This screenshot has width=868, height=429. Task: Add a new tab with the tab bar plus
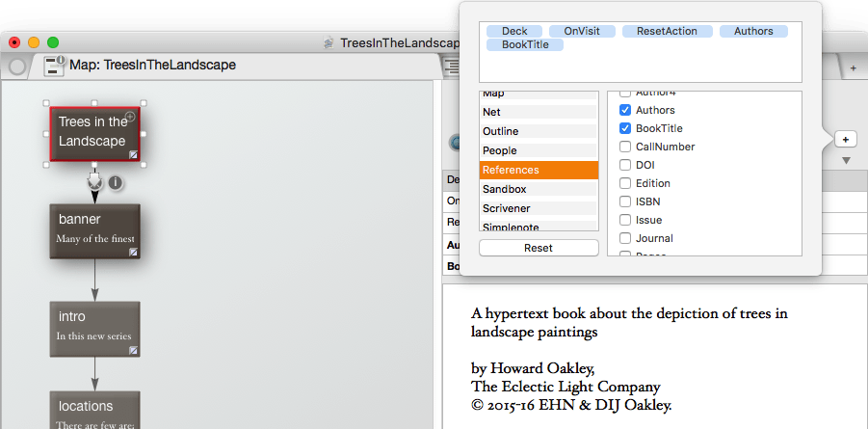[x=853, y=67]
